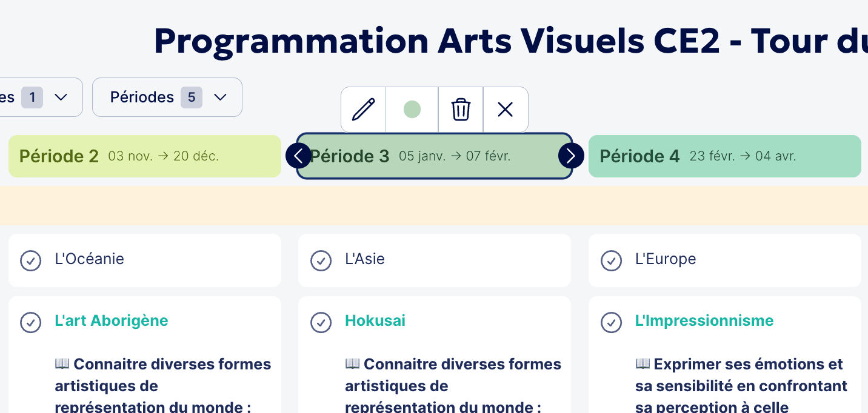Screen dimensions: 868x413
Task: Select the Période 4 header
Action: click(724, 156)
